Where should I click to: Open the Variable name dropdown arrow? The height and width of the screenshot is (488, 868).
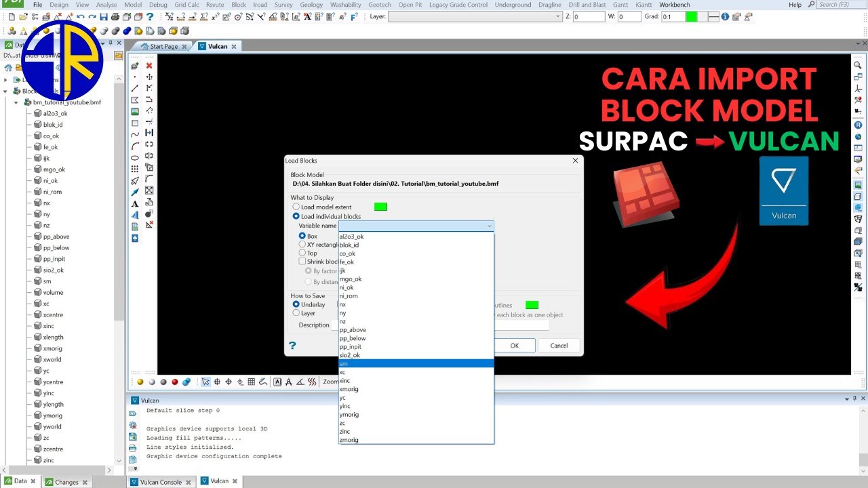tap(489, 226)
